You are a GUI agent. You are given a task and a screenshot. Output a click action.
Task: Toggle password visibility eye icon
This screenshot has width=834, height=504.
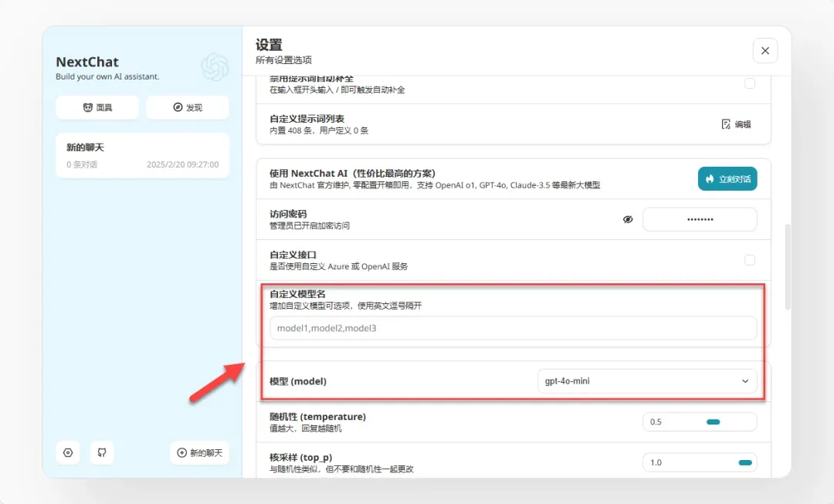pyautogui.click(x=628, y=219)
